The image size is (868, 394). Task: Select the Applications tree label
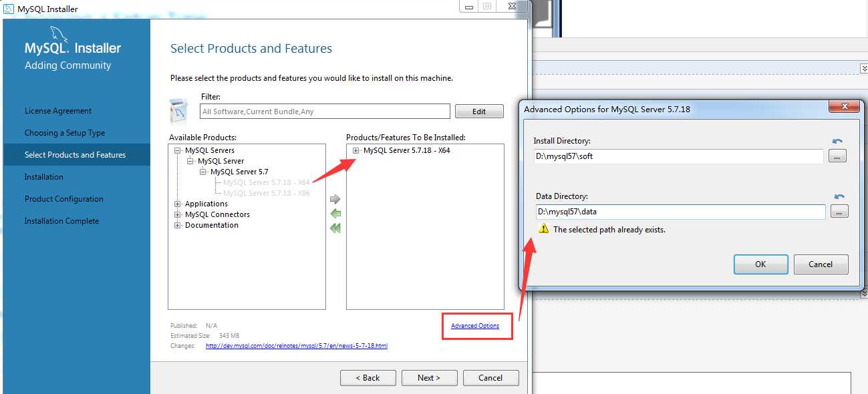pos(206,204)
